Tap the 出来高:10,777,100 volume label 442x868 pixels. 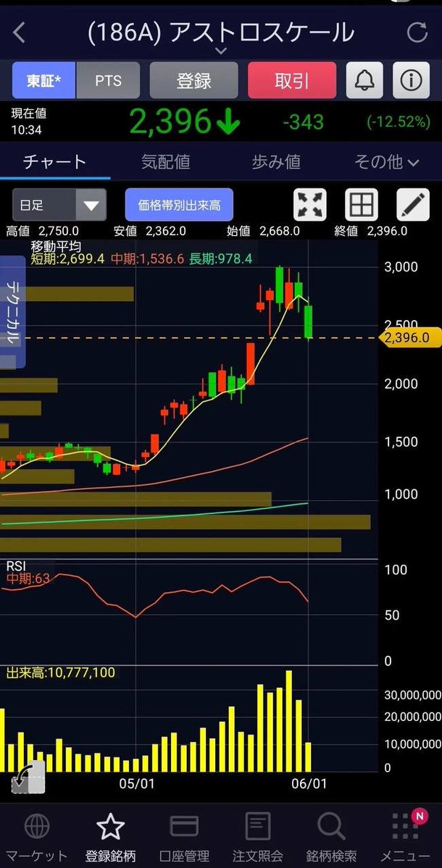point(60,673)
